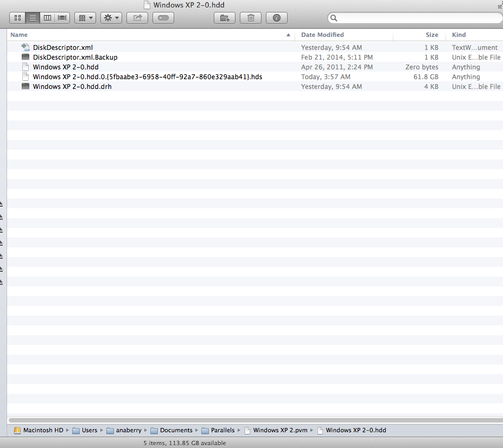This screenshot has height=448, width=503.
Task: Open the item arrangement dropdown
Action: (85, 18)
